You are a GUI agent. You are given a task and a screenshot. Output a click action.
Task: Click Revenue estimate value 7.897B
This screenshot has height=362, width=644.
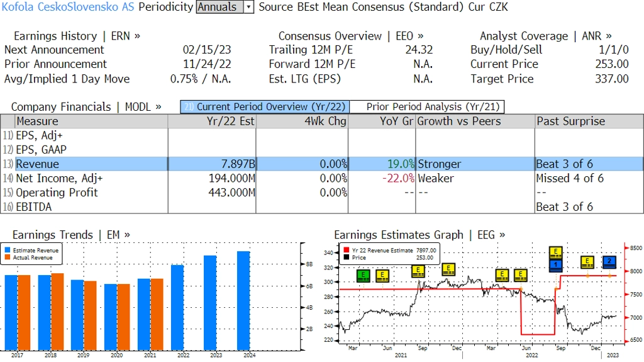[238, 164]
